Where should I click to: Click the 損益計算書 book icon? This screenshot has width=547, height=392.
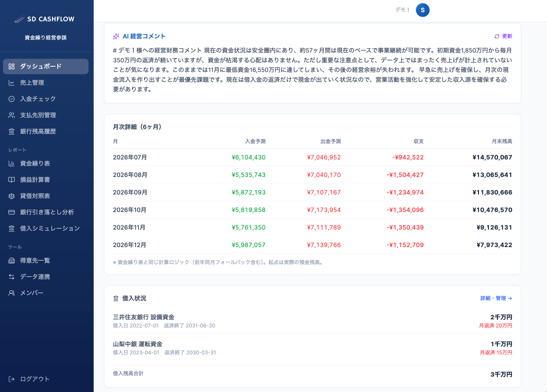click(x=12, y=180)
